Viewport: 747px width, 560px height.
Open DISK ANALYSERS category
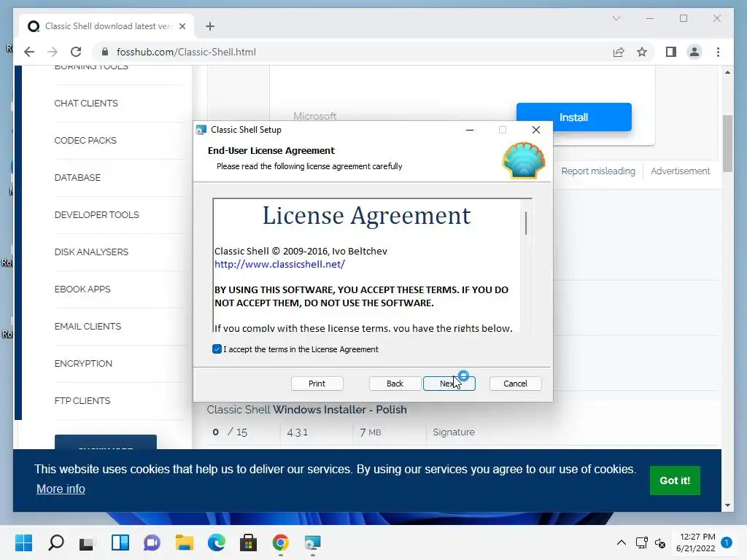point(91,252)
